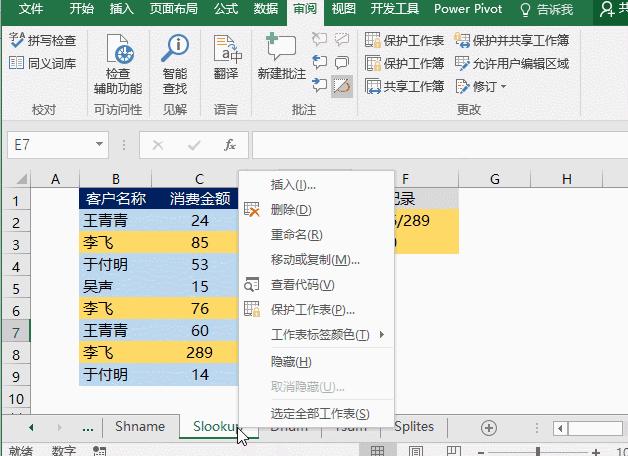Click the delete comment icon
The image size is (628, 456).
(319, 39)
